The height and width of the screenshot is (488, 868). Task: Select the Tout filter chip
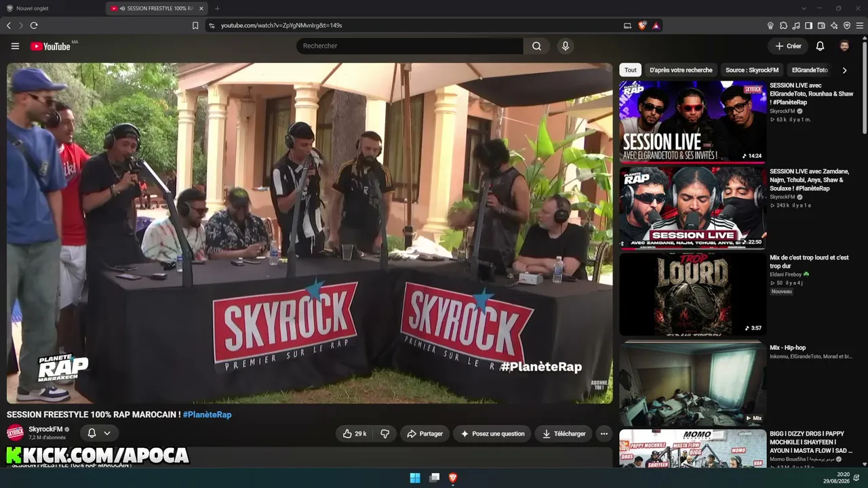[631, 70]
